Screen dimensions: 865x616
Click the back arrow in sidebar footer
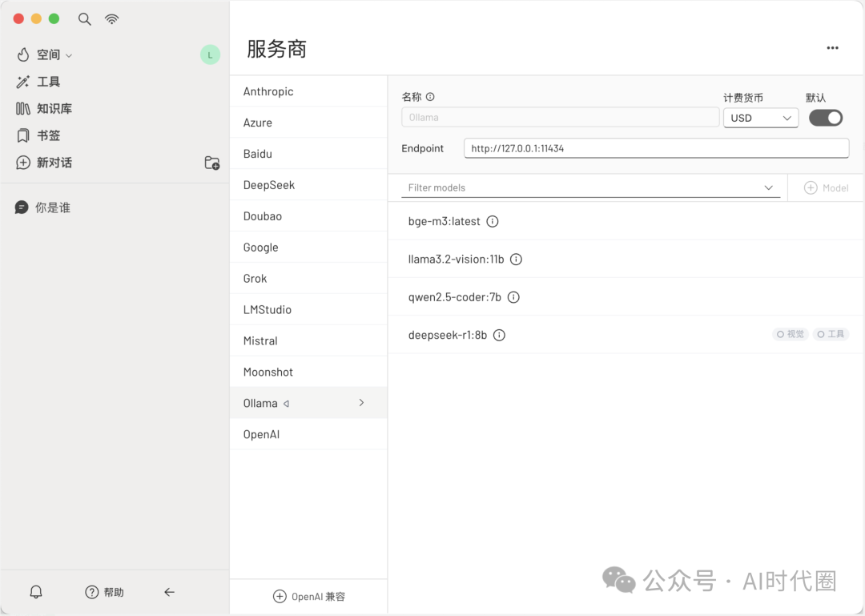169,592
